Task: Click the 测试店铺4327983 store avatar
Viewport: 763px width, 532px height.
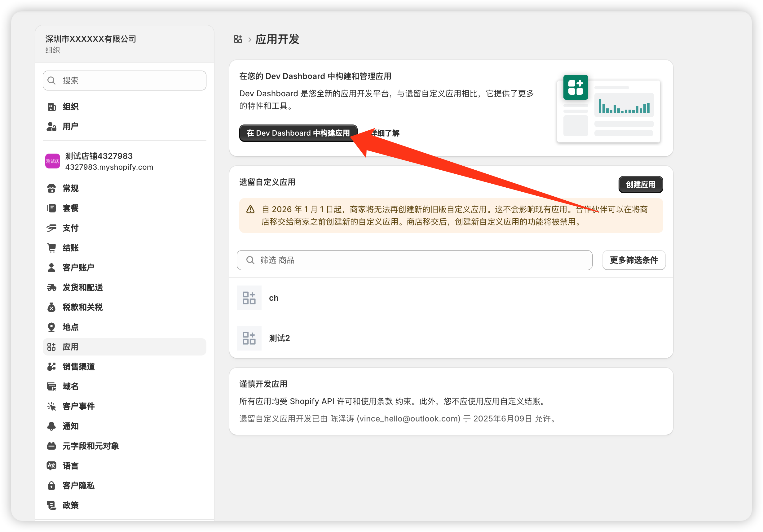Action: pos(52,161)
